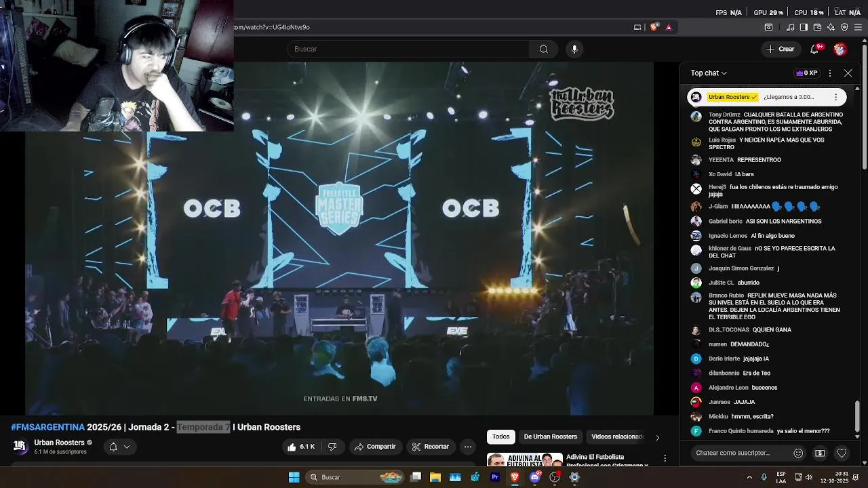Click the YouTube Buscar search field
This screenshot has width=868, height=488.
(x=408, y=49)
